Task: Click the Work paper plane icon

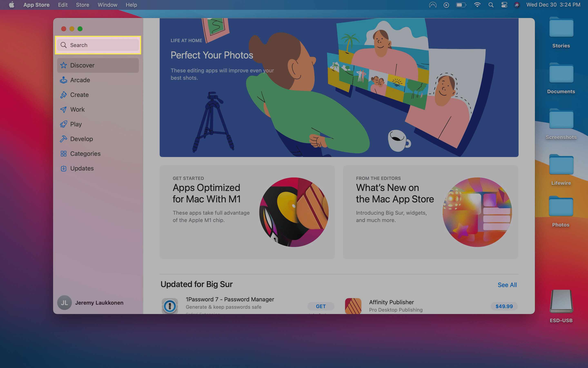Action: [x=63, y=110]
